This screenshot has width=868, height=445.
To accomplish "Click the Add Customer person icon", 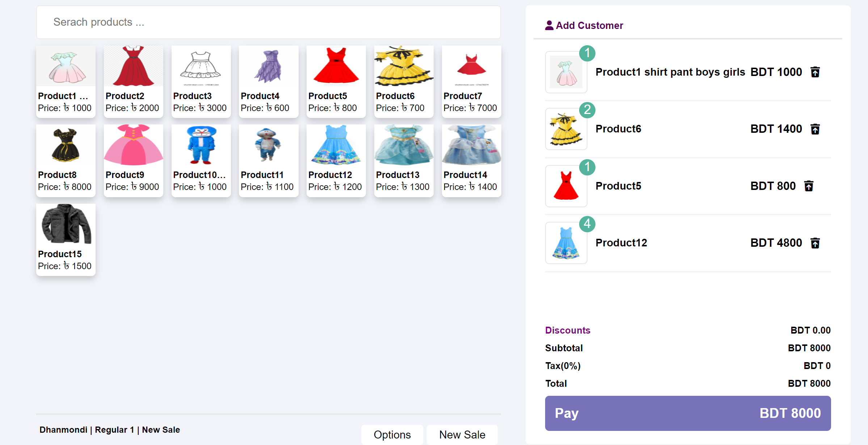I will (x=548, y=25).
